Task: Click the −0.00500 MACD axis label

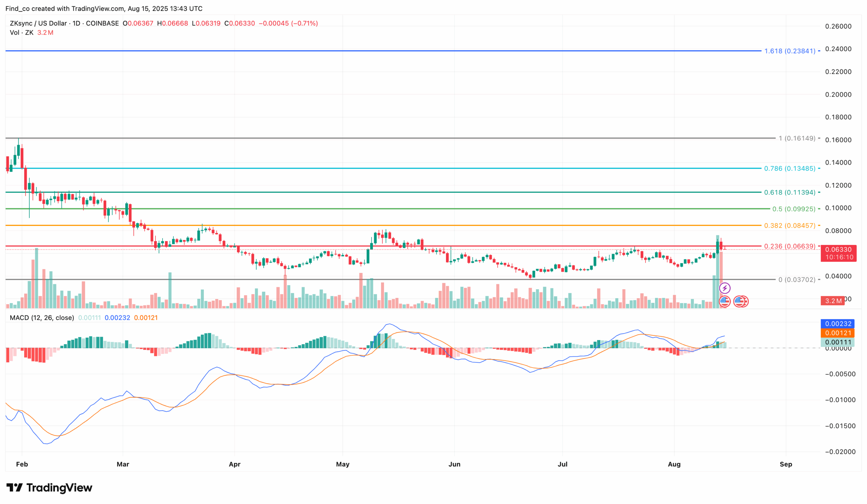Action: point(840,374)
